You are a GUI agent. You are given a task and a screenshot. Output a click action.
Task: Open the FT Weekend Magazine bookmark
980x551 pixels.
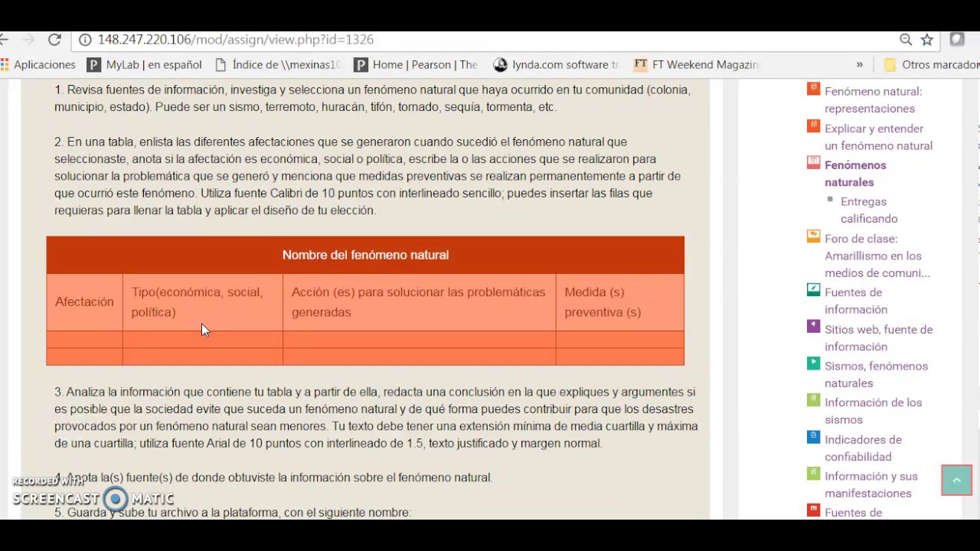[696, 65]
